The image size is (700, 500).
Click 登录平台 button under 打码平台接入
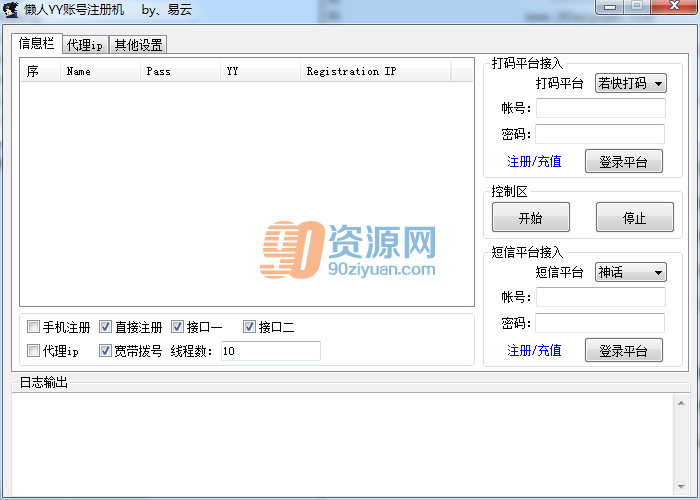pyautogui.click(x=624, y=162)
